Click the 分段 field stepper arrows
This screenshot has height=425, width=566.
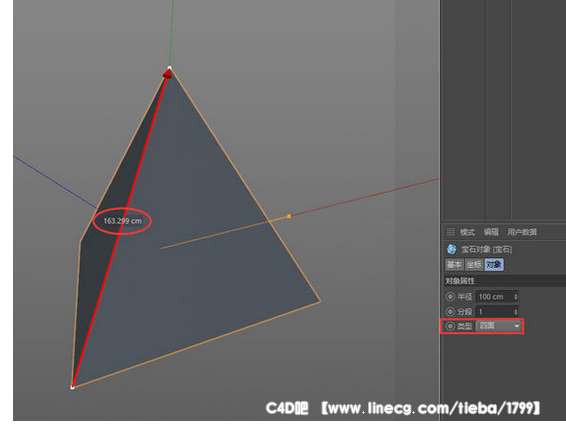pos(516,311)
